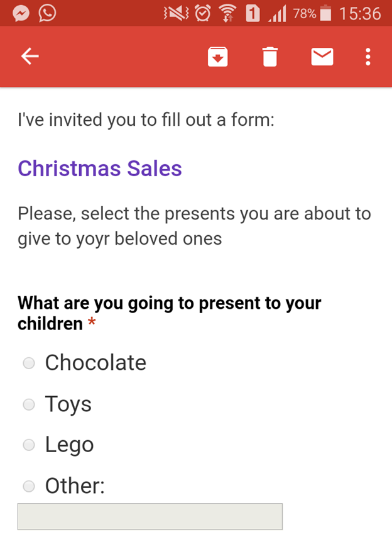The height and width of the screenshot is (549, 392).
Task: Tap the back arrow to return to inbox
Action: click(30, 56)
